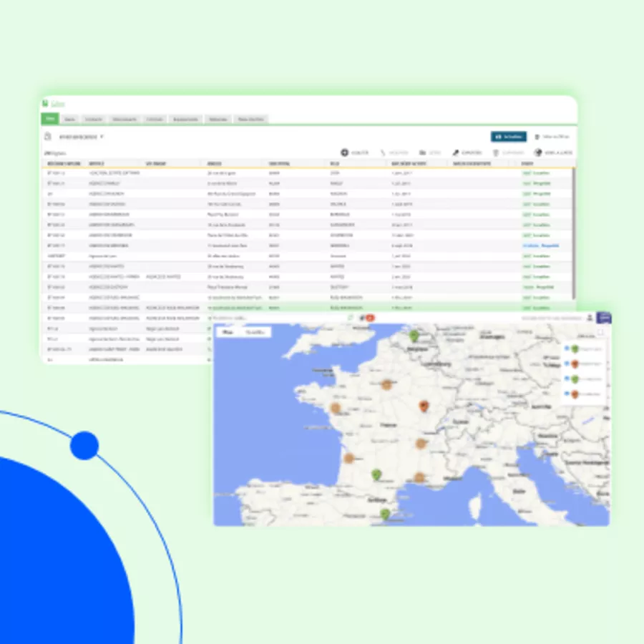Viewport: 644px width, 644px height.
Task: Select the green active tab in the tab bar
Action: (x=49, y=119)
